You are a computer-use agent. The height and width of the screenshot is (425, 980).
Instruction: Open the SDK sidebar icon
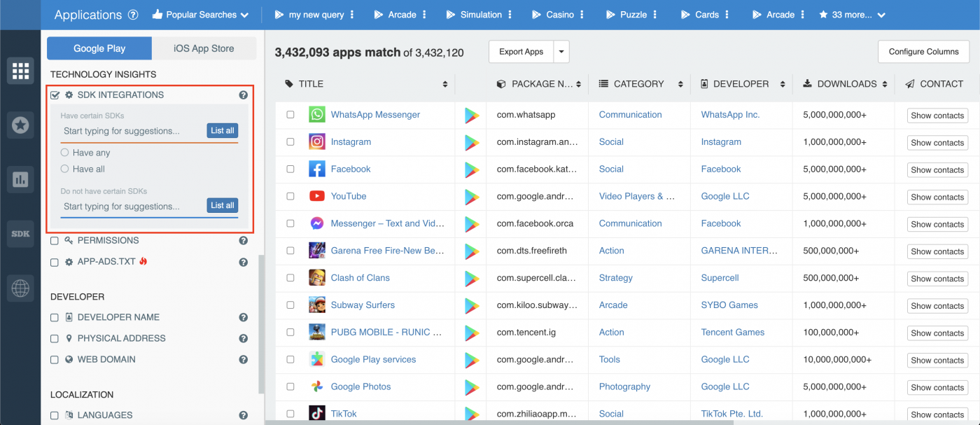pos(20,234)
